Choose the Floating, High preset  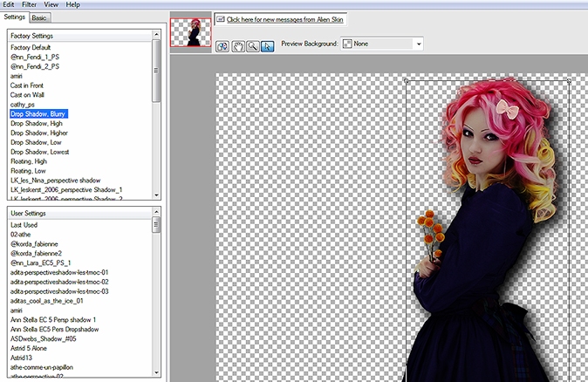coord(29,161)
